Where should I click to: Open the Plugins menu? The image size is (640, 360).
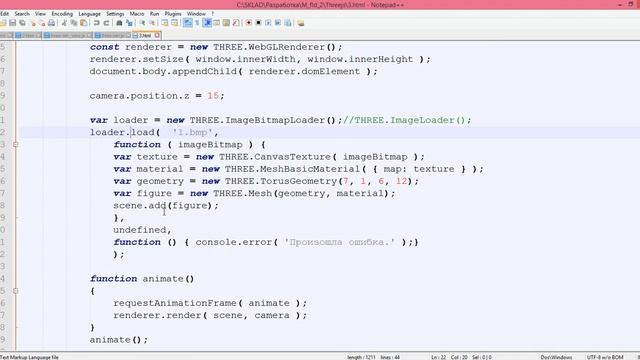[173, 13]
